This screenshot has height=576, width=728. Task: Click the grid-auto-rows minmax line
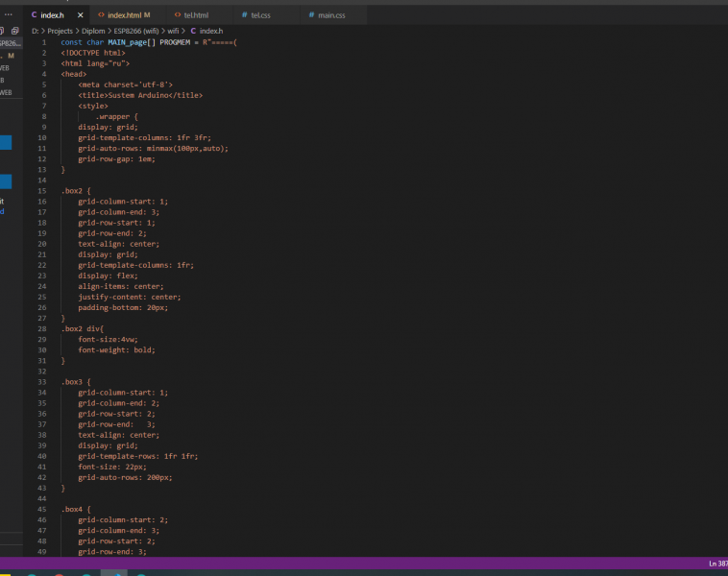click(x=154, y=149)
